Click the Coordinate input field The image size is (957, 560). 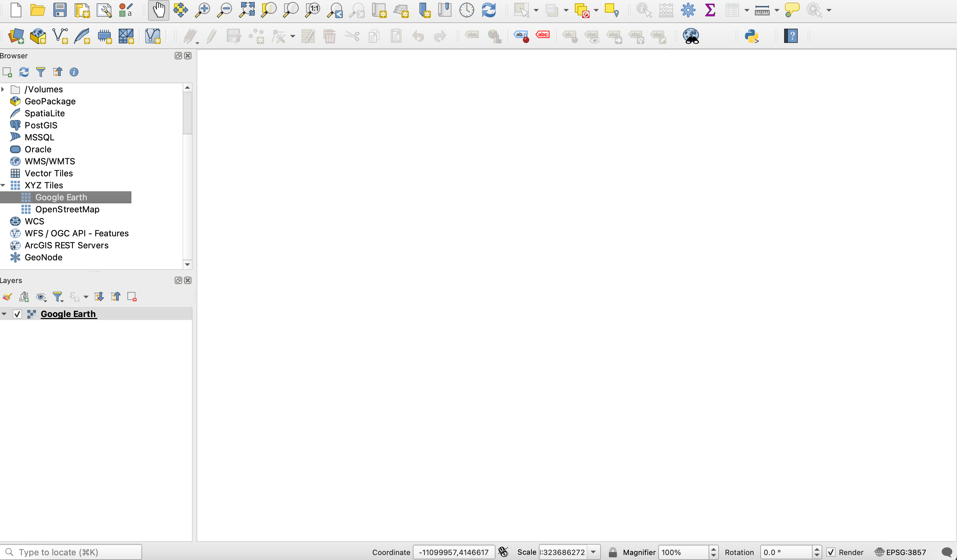(453, 552)
